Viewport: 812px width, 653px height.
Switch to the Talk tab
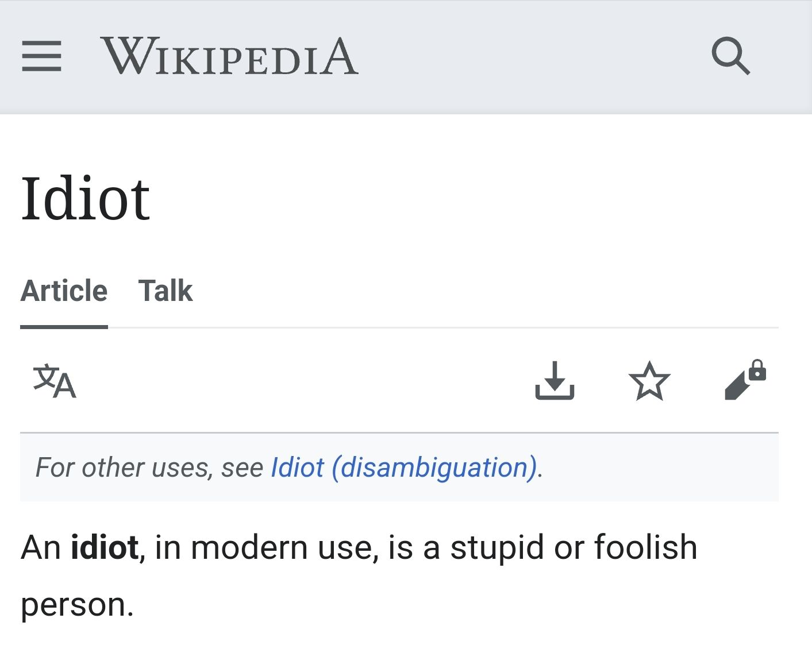[x=166, y=291]
